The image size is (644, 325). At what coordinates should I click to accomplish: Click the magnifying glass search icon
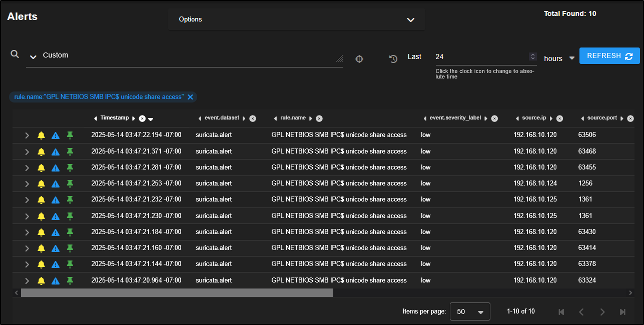click(15, 54)
